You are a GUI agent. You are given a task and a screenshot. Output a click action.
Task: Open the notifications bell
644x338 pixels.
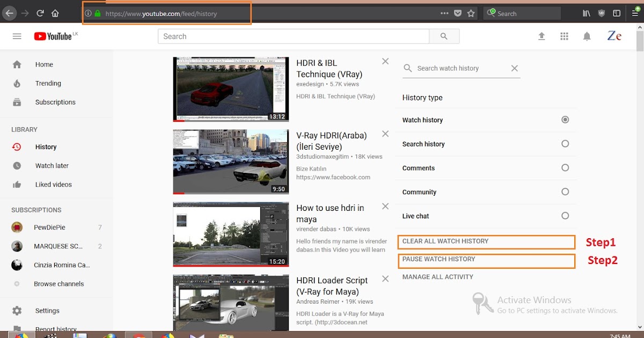click(587, 36)
